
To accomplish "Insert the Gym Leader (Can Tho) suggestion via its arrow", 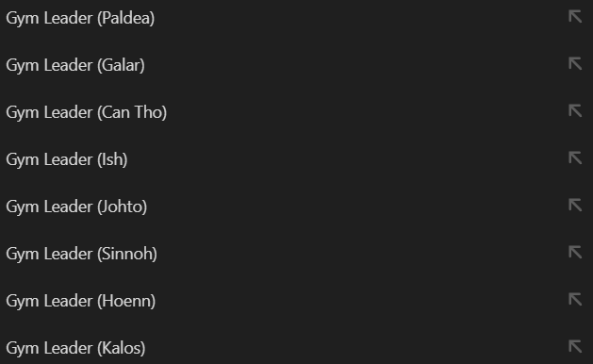I will click(575, 111).
